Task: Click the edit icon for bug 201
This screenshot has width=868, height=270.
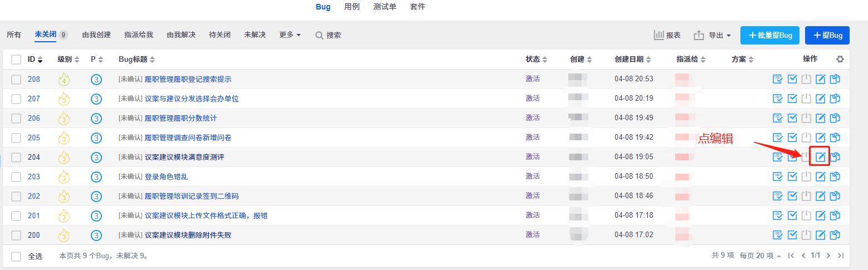Action: (820, 215)
